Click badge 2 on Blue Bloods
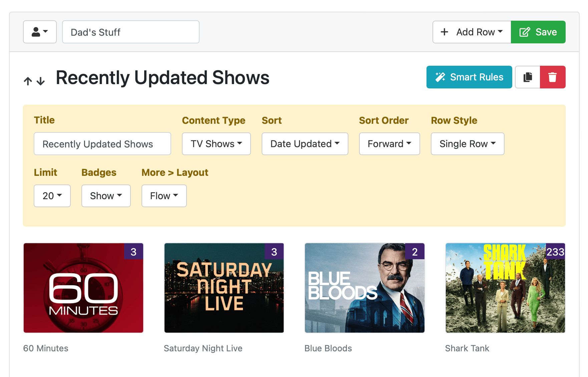588x377 pixels. pyautogui.click(x=414, y=252)
